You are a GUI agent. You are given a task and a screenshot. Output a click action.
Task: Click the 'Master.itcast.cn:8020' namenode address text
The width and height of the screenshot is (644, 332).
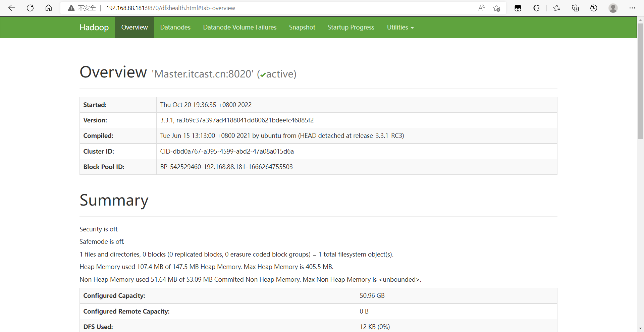tap(203, 74)
